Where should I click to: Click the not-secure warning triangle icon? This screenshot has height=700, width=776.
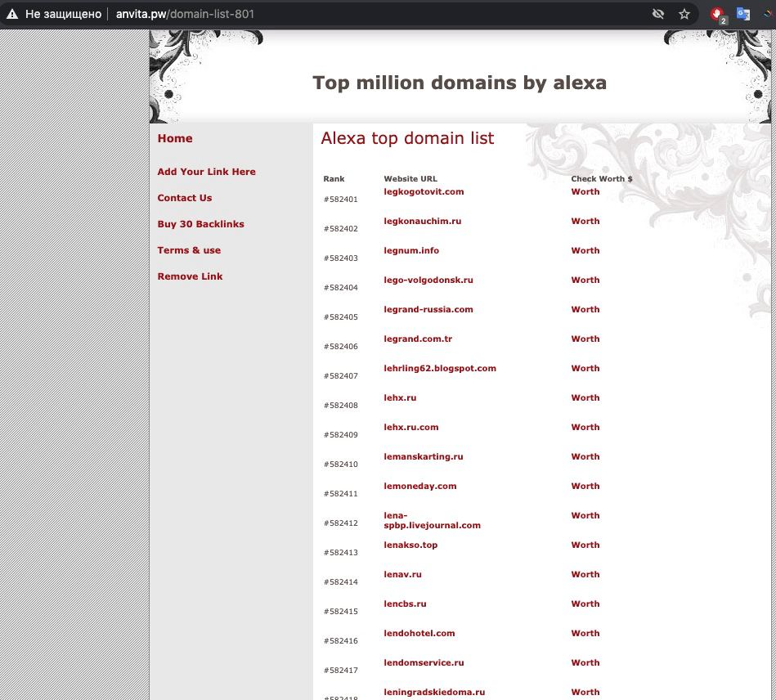[x=12, y=14]
